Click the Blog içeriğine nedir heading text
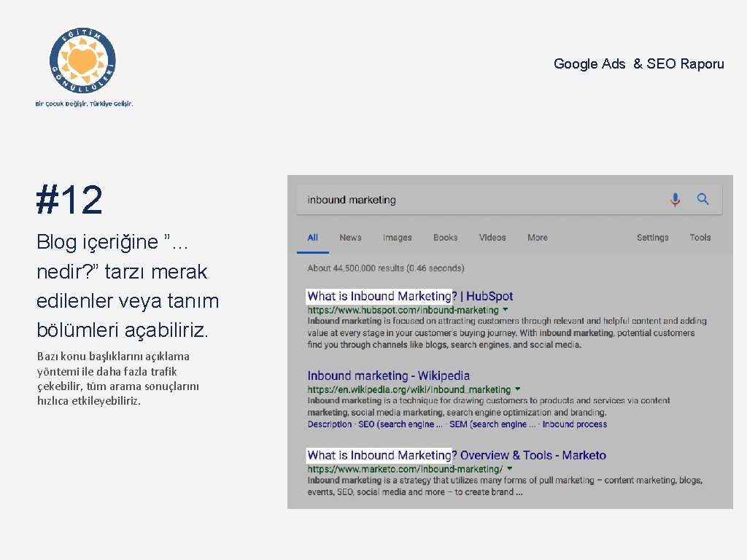This screenshot has width=747, height=560. click(128, 286)
